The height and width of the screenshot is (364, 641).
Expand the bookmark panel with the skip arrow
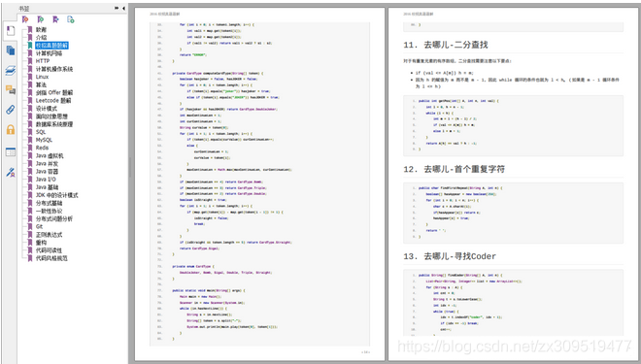coord(117,8)
